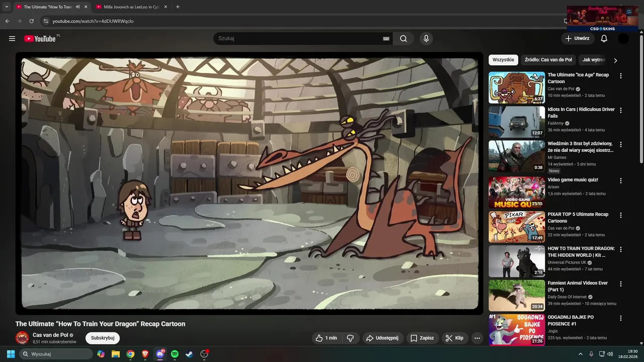Select Źródło: Cas van de Pol chip
Image resolution: width=644 pixels, height=362 pixels.
[x=548, y=60]
